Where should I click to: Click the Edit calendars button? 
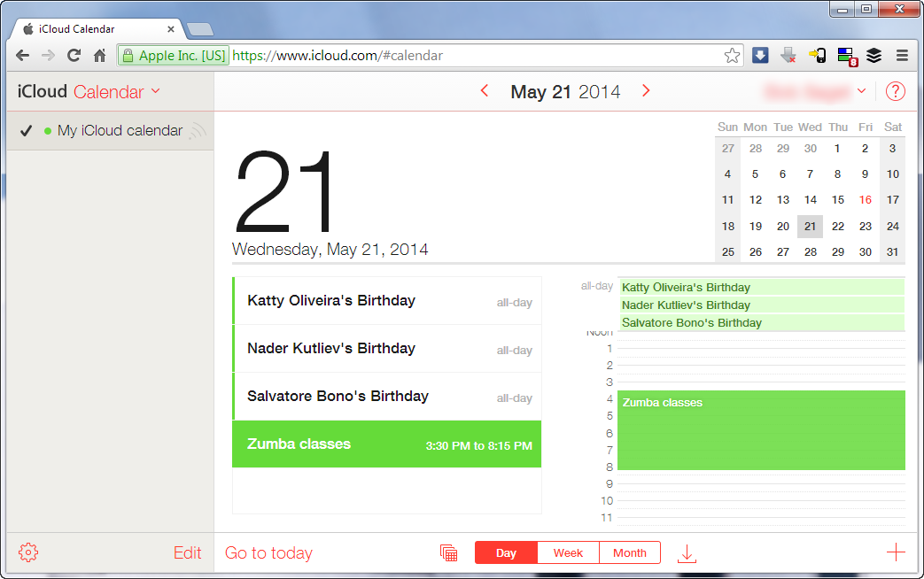[x=188, y=552]
